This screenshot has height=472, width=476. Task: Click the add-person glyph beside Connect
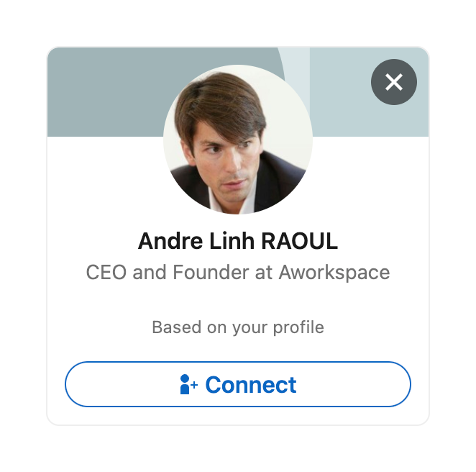[x=188, y=385]
